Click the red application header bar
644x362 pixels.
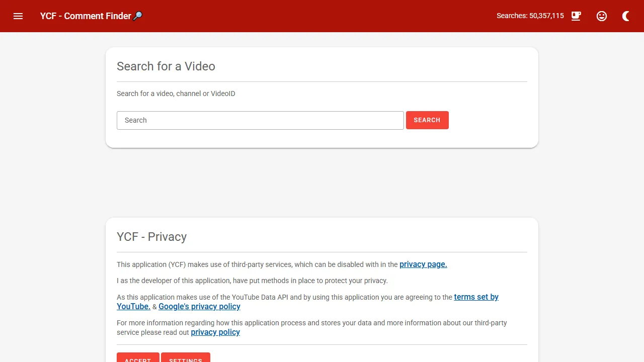click(322, 16)
